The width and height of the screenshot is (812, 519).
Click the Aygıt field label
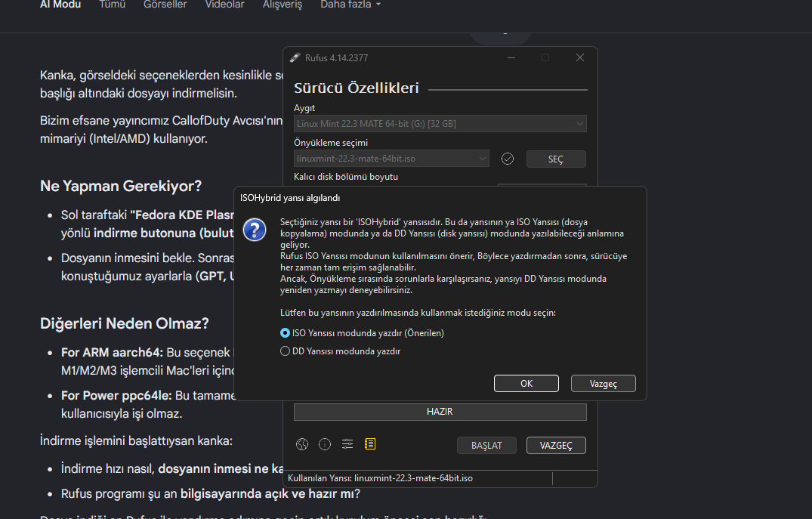click(304, 108)
